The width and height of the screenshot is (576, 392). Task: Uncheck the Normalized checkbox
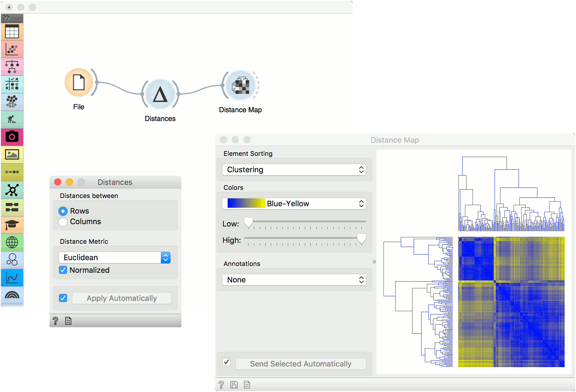click(63, 270)
